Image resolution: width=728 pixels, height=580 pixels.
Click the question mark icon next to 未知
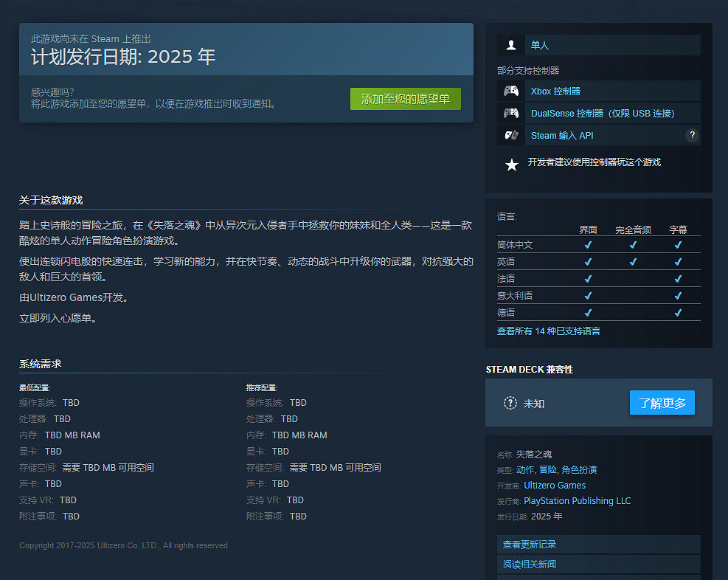pyautogui.click(x=512, y=402)
